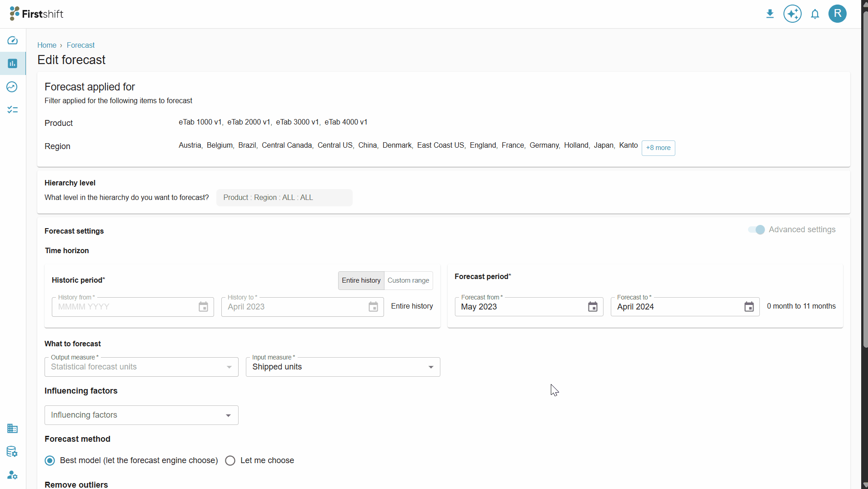The width and height of the screenshot is (868, 489).
Task: Expand the Output measure dropdown
Action: tap(141, 367)
